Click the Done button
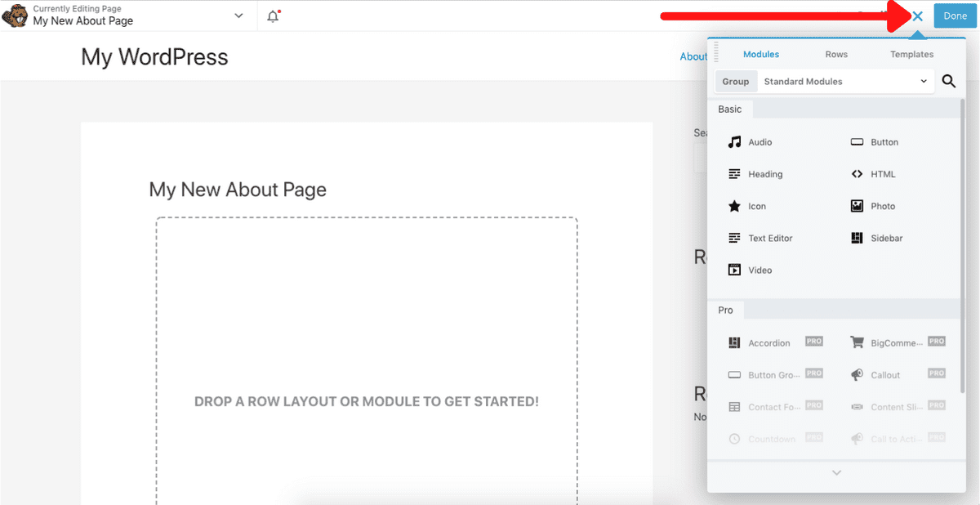980x505 pixels. click(x=955, y=16)
